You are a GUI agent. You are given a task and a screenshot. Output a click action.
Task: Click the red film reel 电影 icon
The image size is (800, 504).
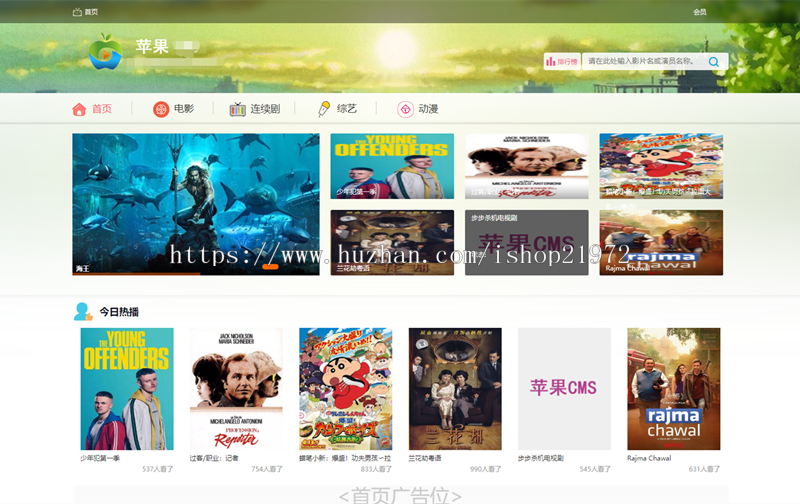point(161,109)
